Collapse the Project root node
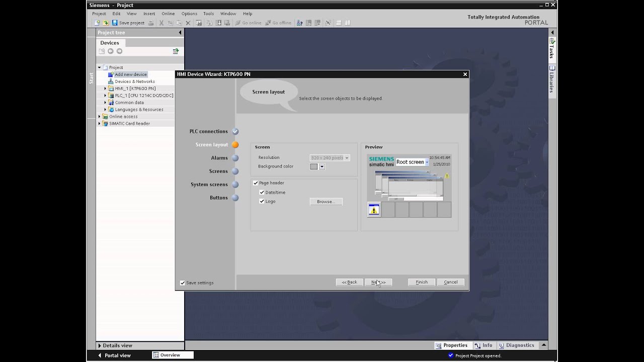The width and height of the screenshot is (644, 362). pos(100,67)
